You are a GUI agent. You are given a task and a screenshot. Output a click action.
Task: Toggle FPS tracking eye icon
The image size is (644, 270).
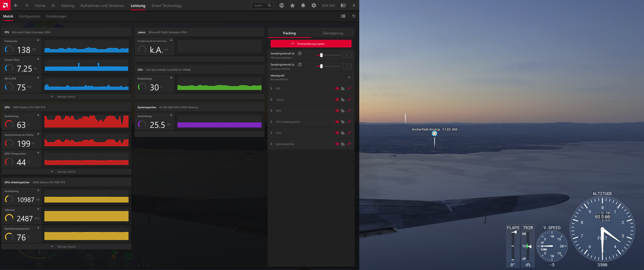pyautogui.click(x=337, y=88)
